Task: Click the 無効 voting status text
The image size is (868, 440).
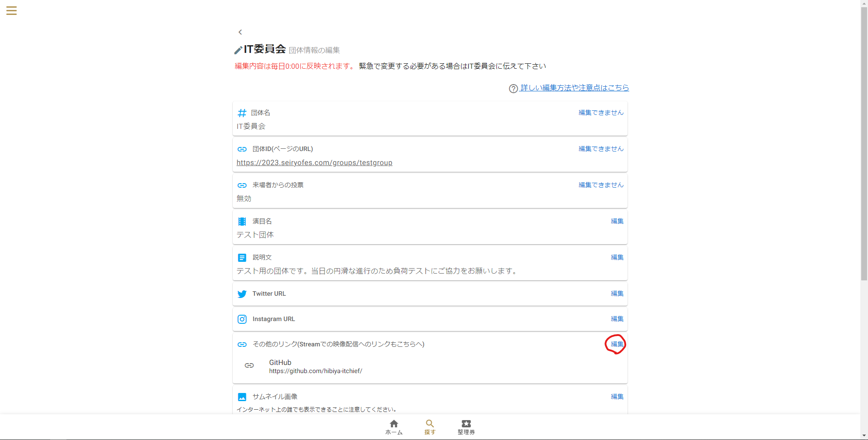Action: pyautogui.click(x=244, y=199)
